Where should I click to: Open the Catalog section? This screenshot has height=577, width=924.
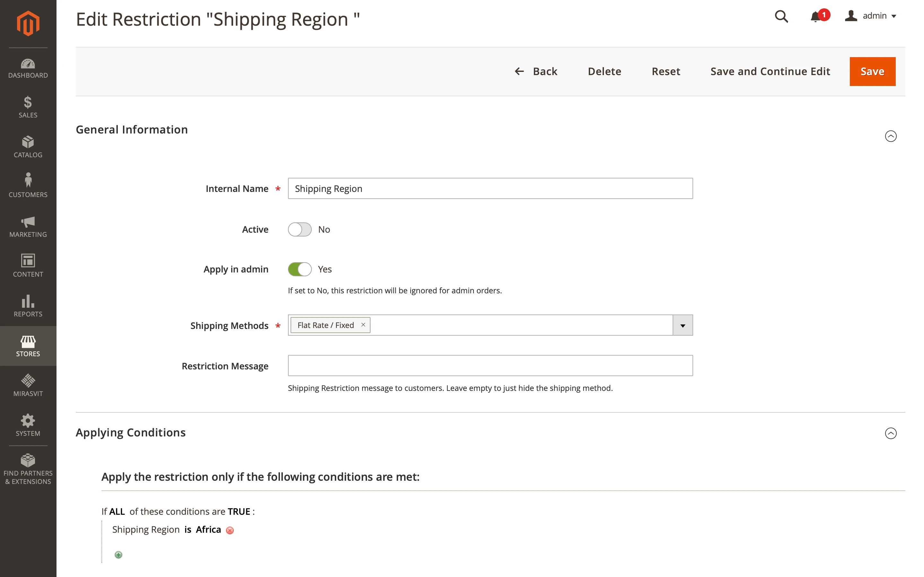28,147
